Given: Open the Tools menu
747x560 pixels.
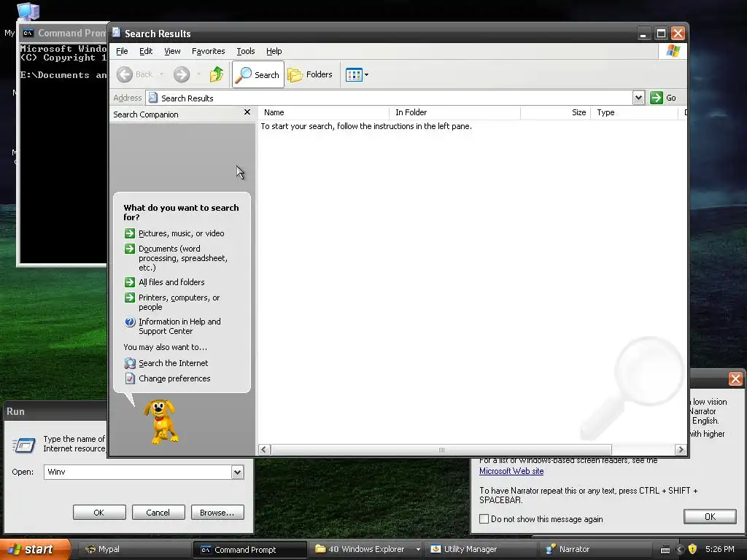Looking at the screenshot, I should [x=245, y=51].
